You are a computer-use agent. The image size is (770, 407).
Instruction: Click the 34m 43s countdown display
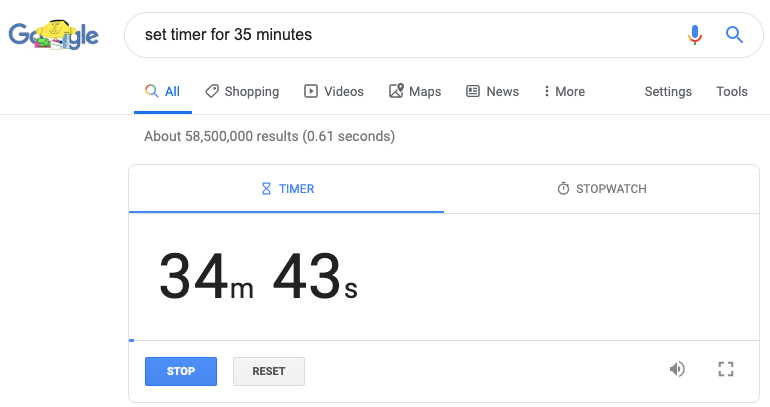(258, 276)
